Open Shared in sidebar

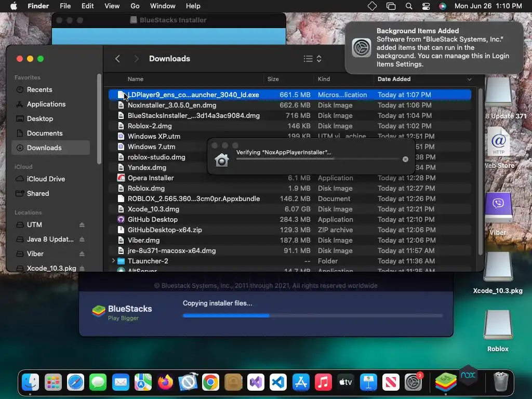click(50, 193)
